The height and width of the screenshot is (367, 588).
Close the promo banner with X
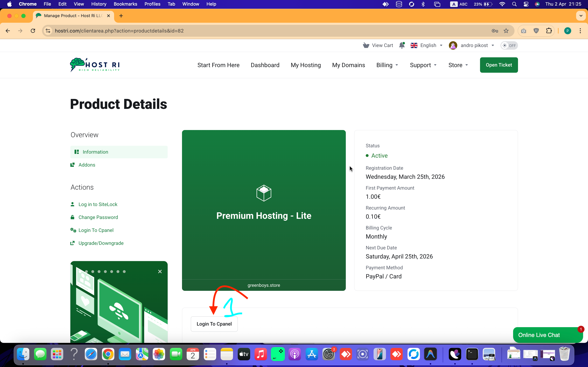(160, 271)
